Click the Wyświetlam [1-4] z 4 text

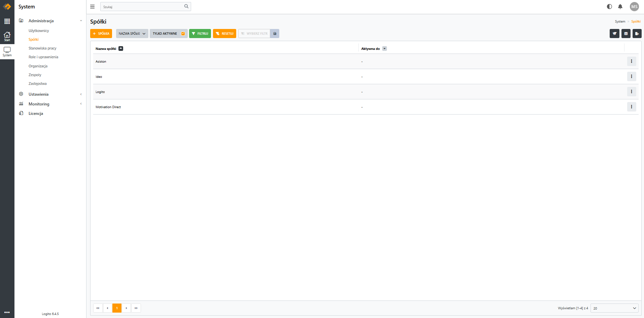[573, 308]
